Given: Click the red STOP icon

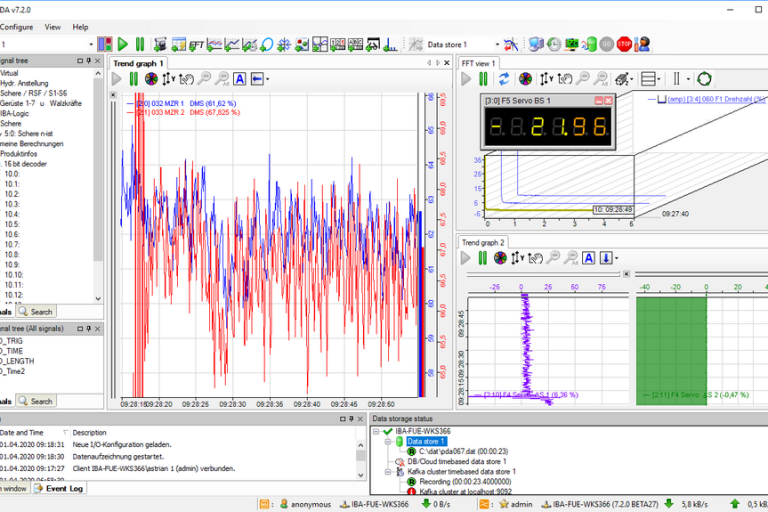Looking at the screenshot, I should pyautogui.click(x=624, y=45).
